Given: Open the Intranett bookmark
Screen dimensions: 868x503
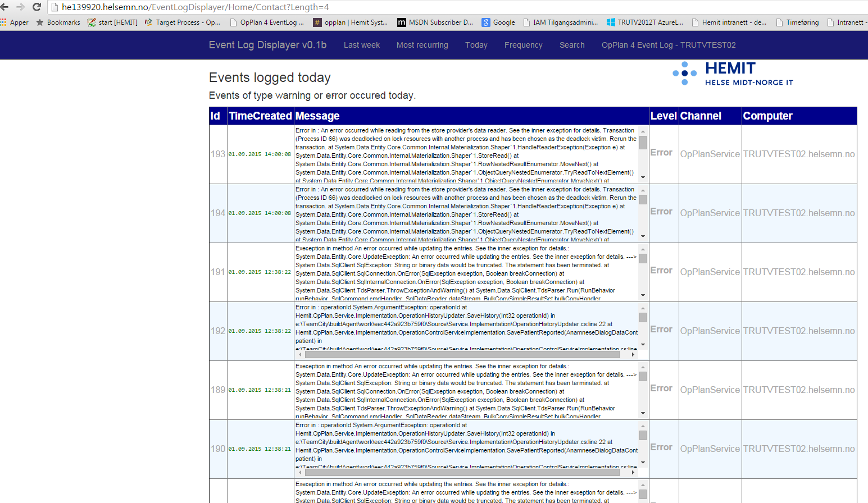Looking at the screenshot, I should pos(847,22).
